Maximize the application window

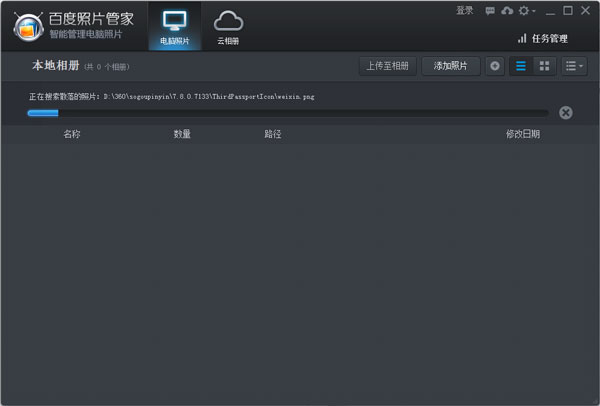click(568, 10)
